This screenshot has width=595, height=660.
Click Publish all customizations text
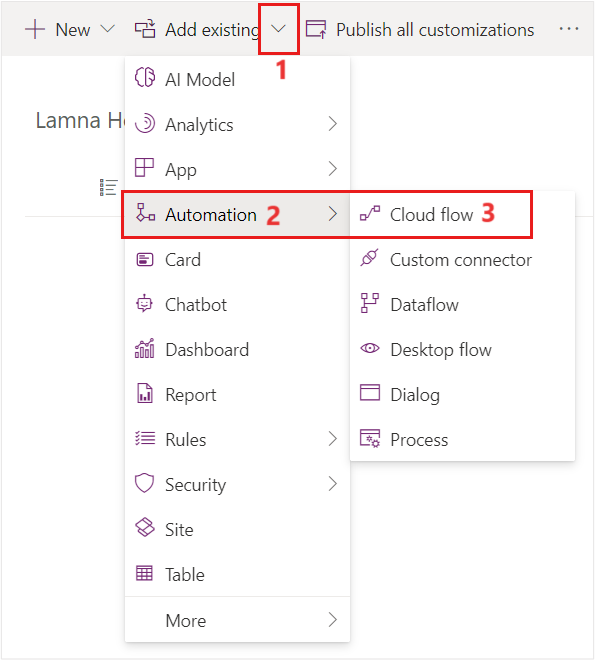pos(435,30)
